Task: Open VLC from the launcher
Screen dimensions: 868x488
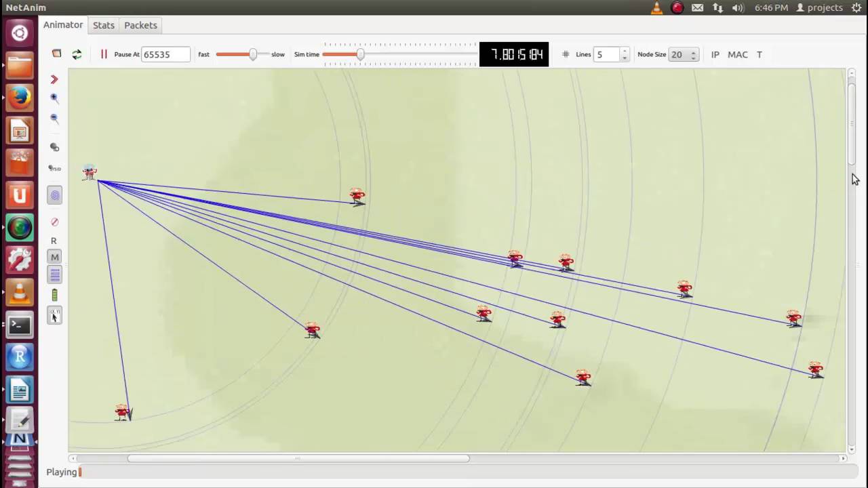Action: (20, 293)
